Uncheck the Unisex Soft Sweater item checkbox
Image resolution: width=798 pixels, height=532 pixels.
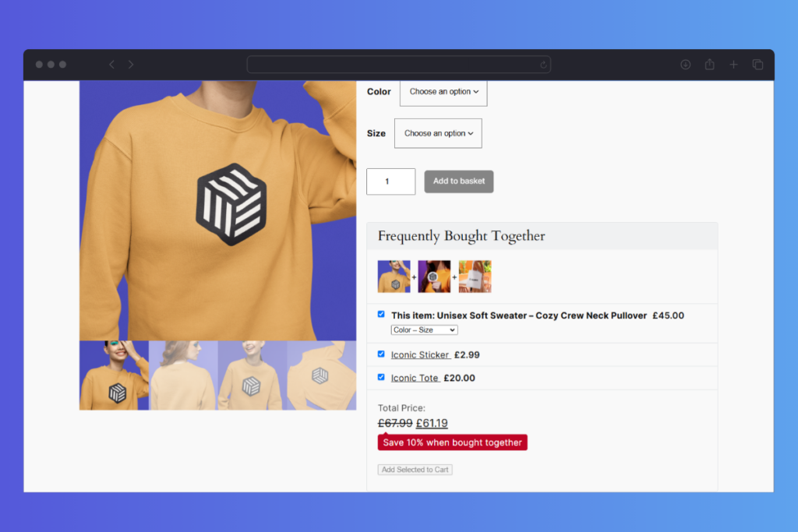pos(381,315)
